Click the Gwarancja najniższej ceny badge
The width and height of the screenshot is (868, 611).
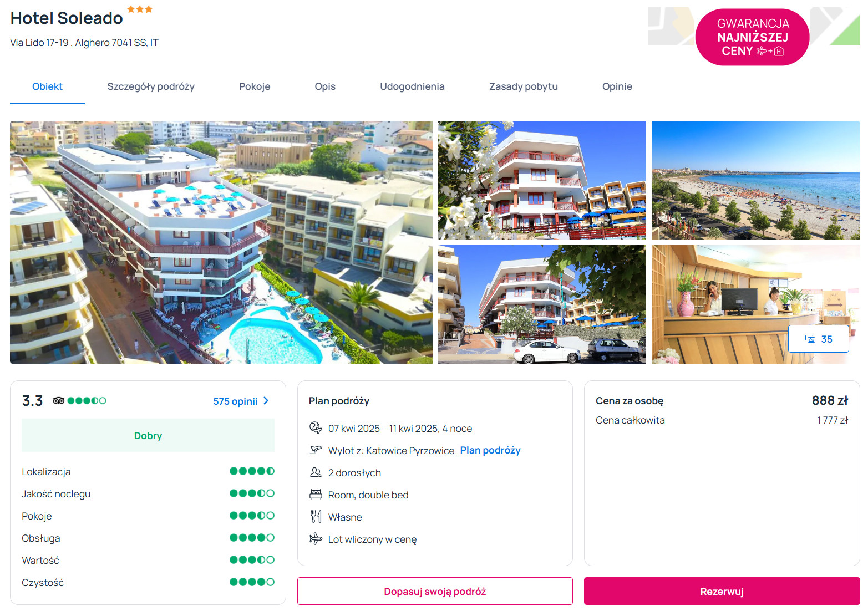coord(753,37)
